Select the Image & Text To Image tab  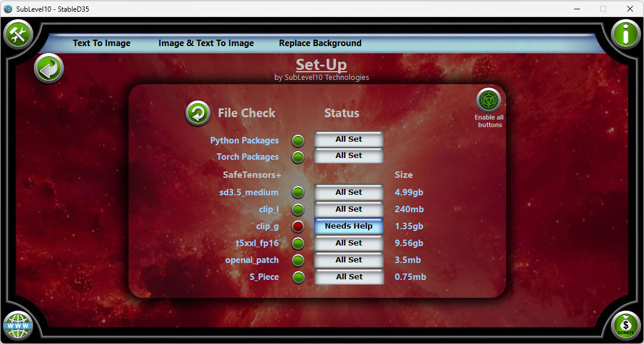(x=206, y=43)
